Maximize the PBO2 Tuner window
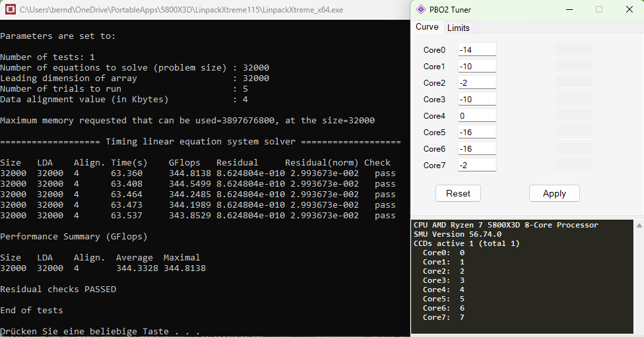 pos(599,9)
